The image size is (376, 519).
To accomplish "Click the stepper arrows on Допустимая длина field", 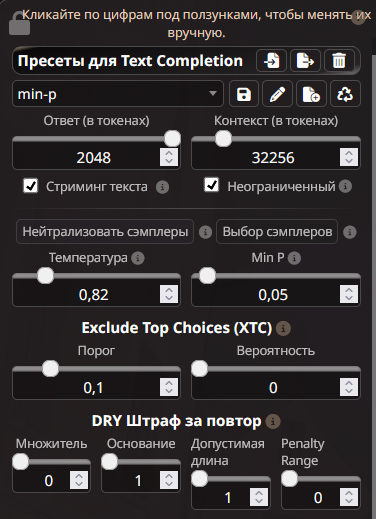I will (259, 497).
